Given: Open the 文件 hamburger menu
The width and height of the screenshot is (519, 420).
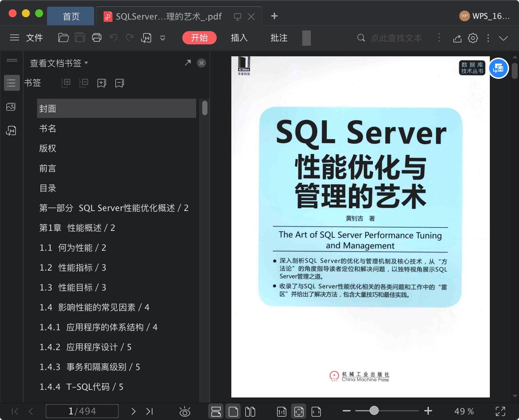Looking at the screenshot, I should [27, 38].
